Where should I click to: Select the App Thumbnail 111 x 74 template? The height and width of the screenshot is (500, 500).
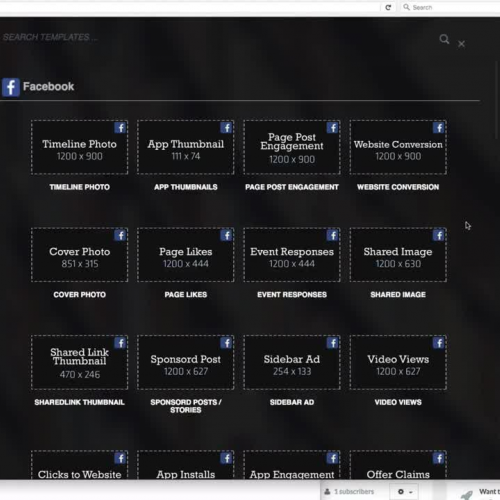[186, 147]
